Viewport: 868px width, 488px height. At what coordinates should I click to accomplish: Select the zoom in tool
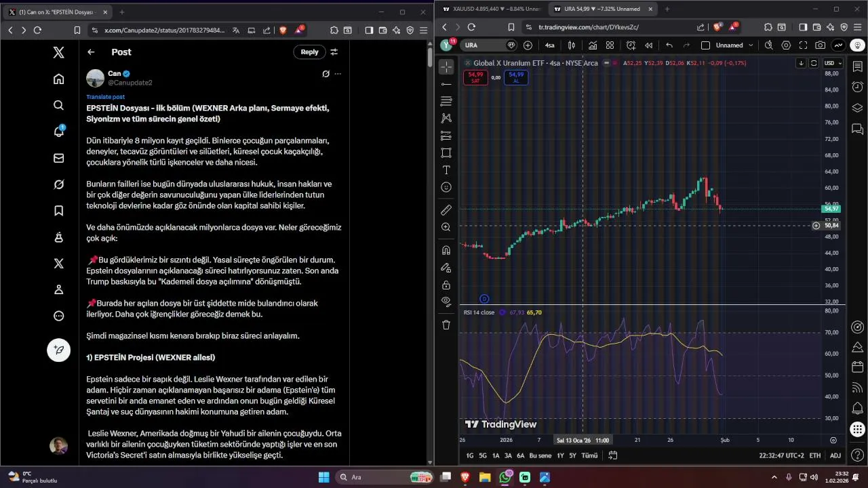pos(446,228)
